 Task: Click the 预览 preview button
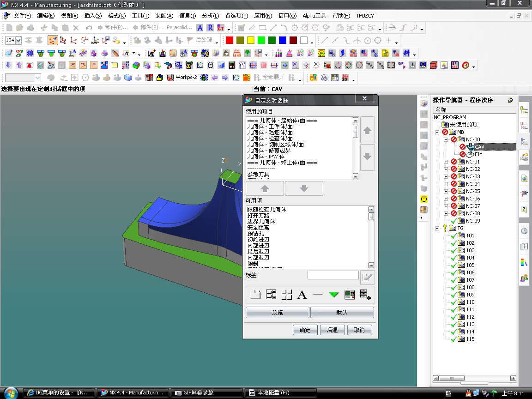[x=277, y=313]
